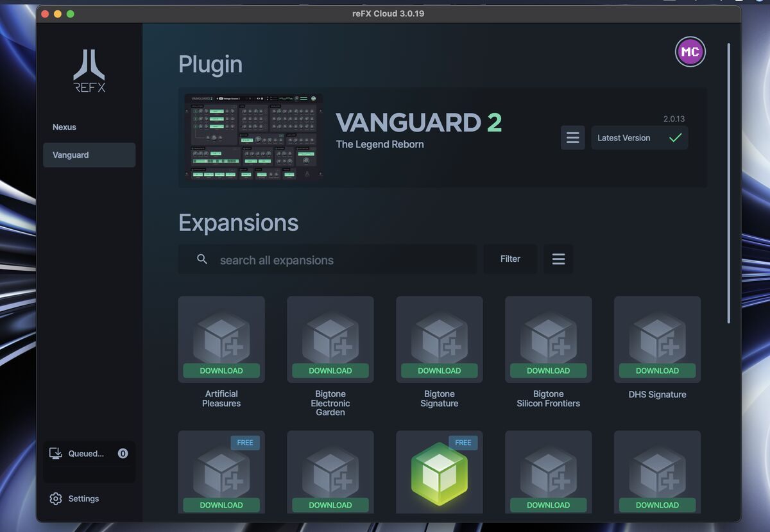This screenshot has height=532, width=770.
Task: Open the Vanguard plugin hamburger menu
Action: pyautogui.click(x=572, y=138)
